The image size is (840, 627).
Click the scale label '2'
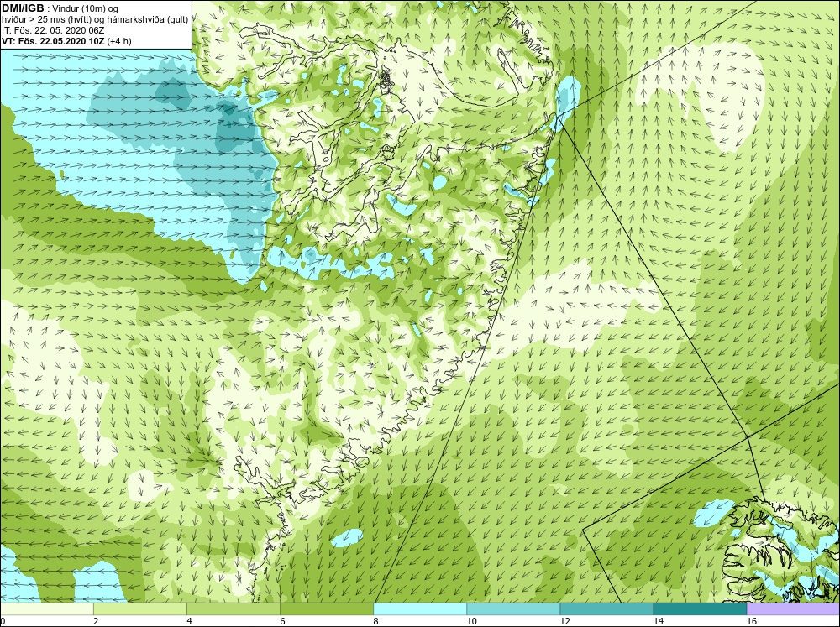pyautogui.click(x=96, y=621)
